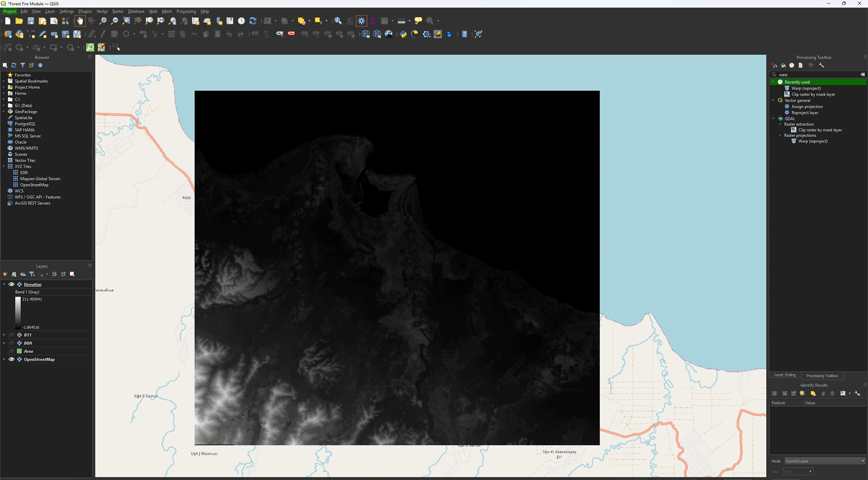Open the Raster menu

(x=118, y=11)
